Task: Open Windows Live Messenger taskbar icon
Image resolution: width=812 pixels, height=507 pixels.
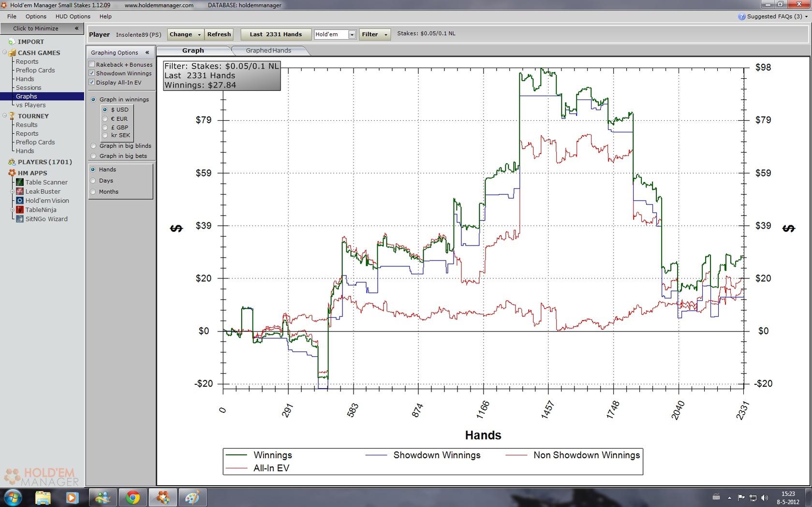Action: (103, 497)
